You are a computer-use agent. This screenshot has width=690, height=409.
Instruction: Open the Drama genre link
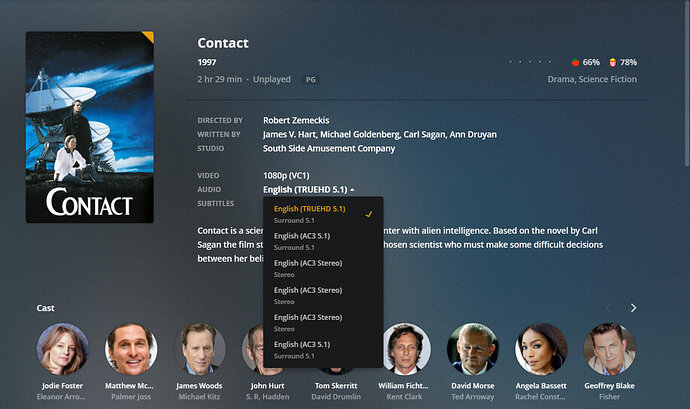561,79
